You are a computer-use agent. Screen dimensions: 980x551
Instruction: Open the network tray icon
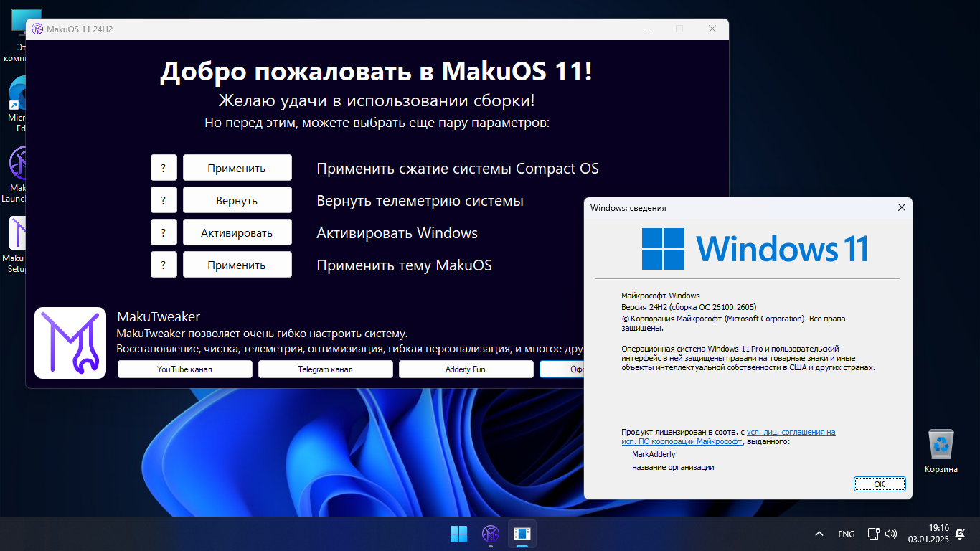(873, 534)
